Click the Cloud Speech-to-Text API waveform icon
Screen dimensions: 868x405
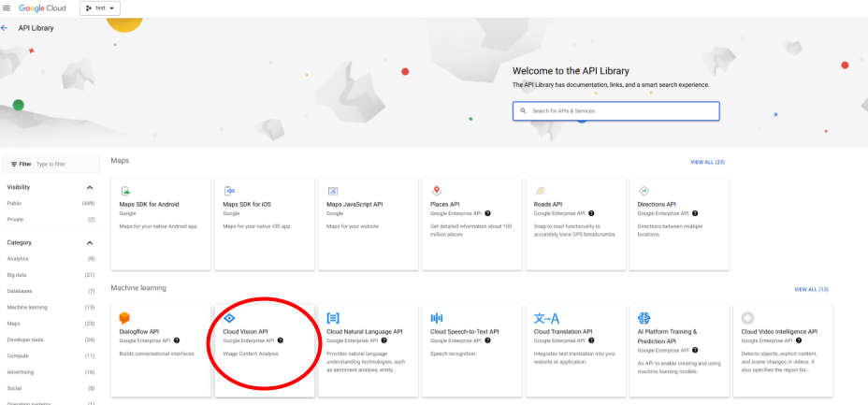pos(437,318)
